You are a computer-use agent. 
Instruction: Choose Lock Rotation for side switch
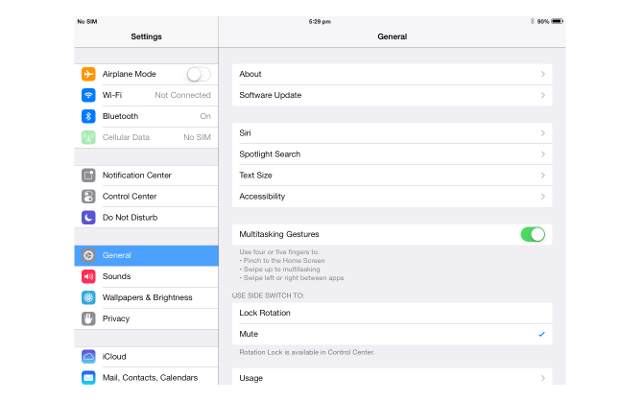pos(392,313)
